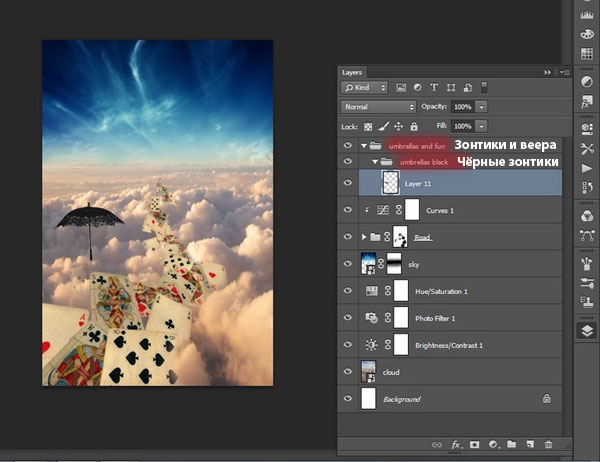Screen dimensions: 600x462
Task: Click the Fill 100% value field
Action: (463, 126)
